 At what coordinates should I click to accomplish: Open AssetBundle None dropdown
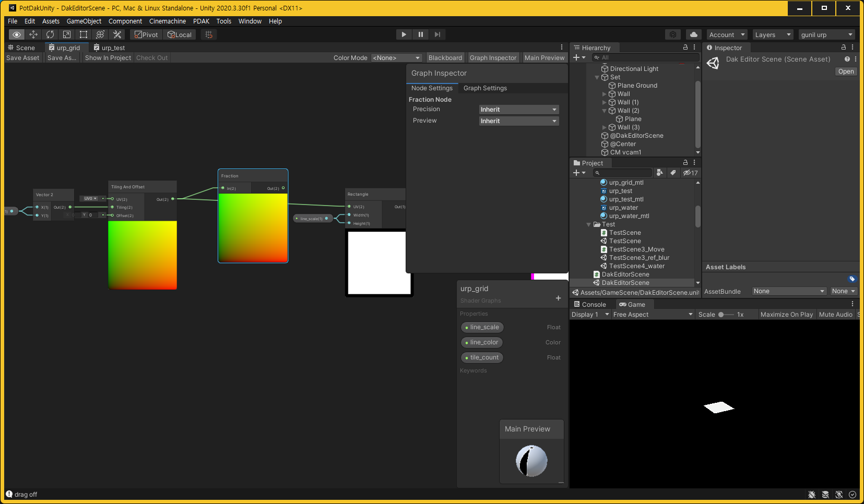789,291
